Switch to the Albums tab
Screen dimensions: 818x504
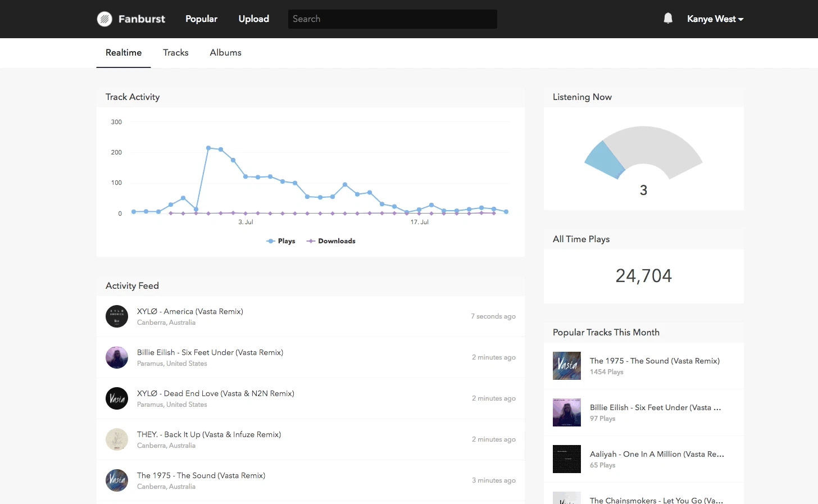coord(225,53)
